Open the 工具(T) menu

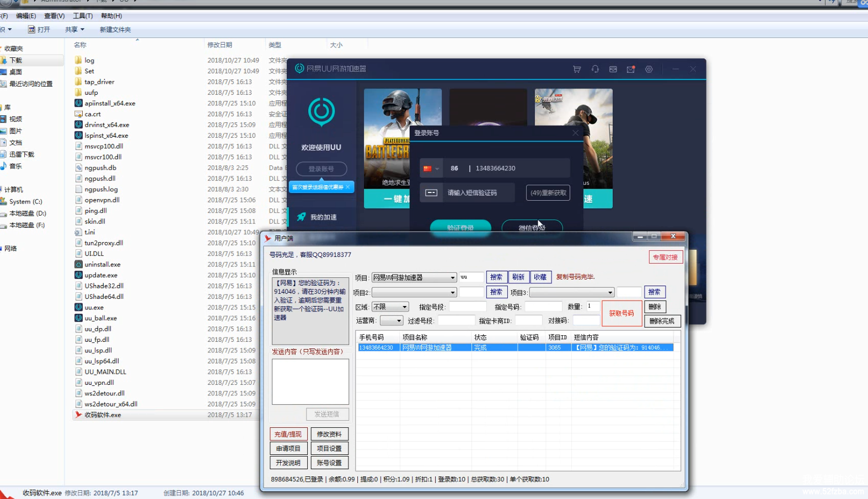point(83,16)
